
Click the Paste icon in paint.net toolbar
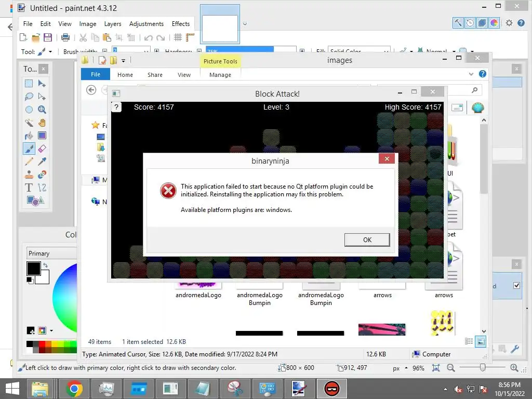[107, 37]
